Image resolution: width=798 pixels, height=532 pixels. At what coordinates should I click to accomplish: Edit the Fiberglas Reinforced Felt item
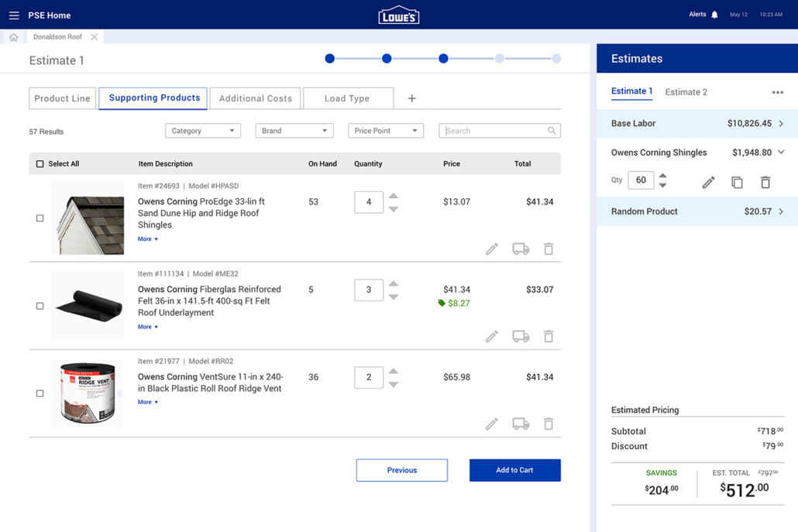(492, 336)
